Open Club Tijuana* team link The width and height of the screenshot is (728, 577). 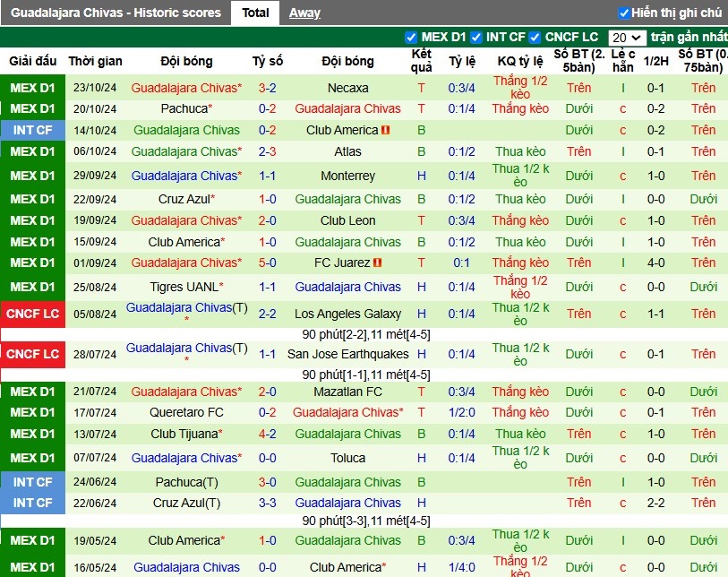pyautogui.click(x=186, y=434)
